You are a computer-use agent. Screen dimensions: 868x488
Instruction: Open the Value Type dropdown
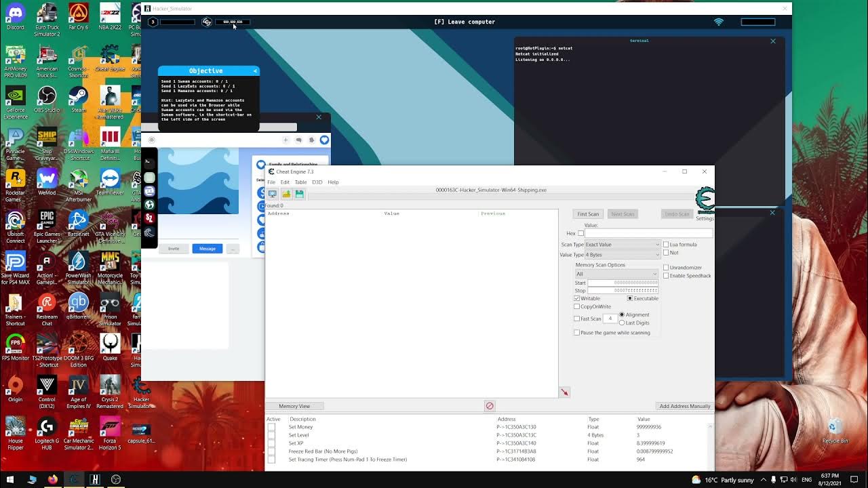pos(621,255)
